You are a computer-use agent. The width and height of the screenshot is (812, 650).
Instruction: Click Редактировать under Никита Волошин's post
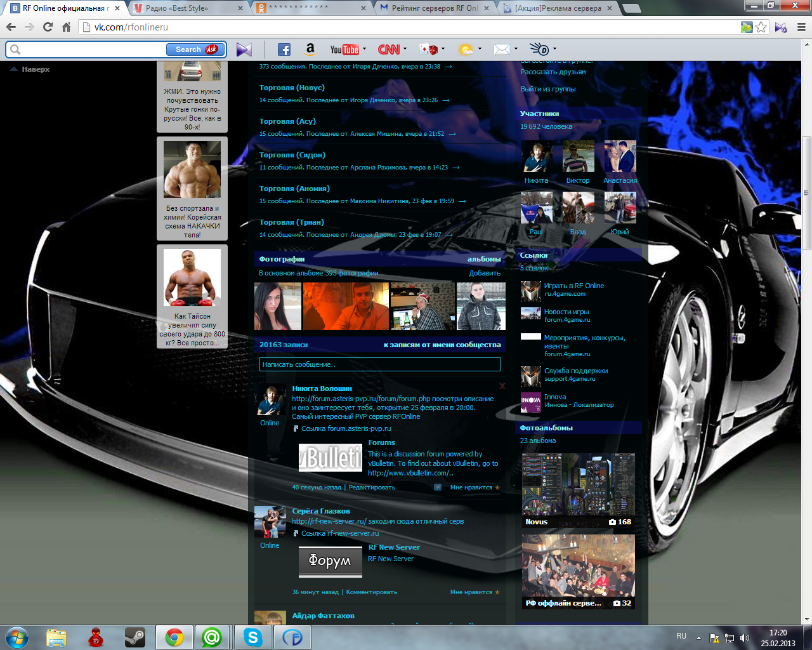[372, 487]
